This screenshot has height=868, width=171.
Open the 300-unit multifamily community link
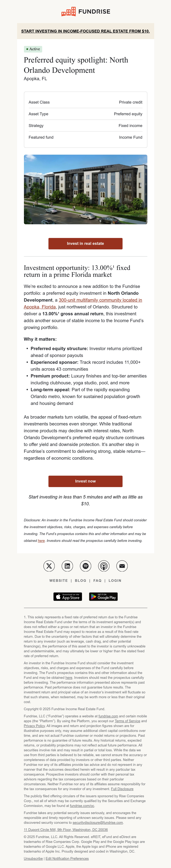[x=83, y=303]
